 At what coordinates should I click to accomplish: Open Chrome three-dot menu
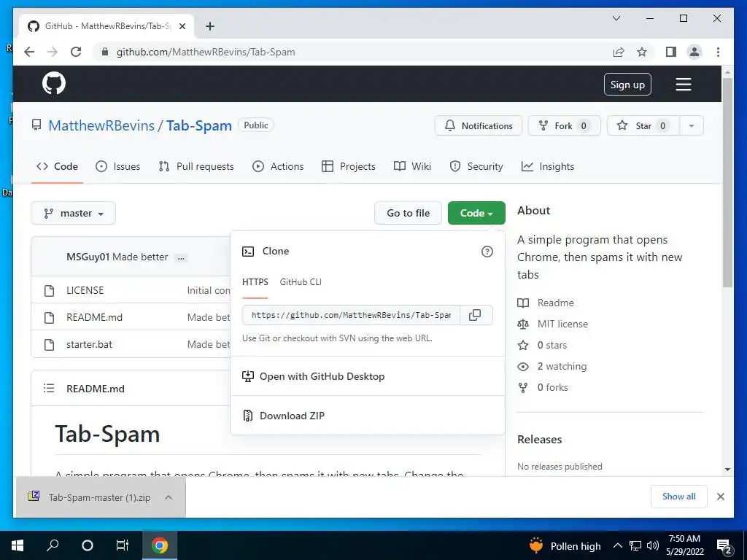pos(718,52)
